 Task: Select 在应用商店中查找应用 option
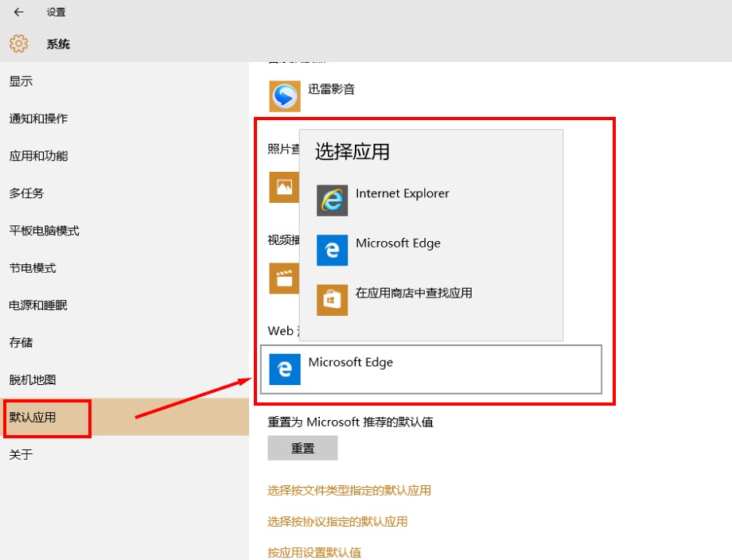(414, 293)
